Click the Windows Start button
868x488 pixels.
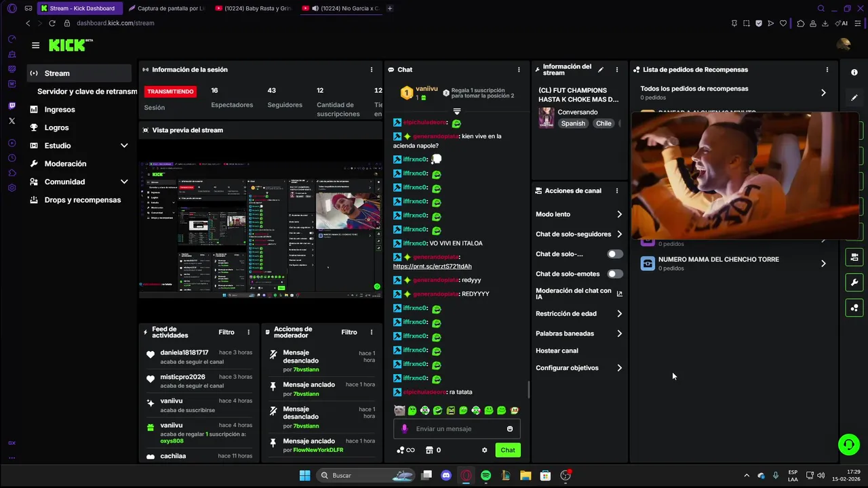[304, 476]
